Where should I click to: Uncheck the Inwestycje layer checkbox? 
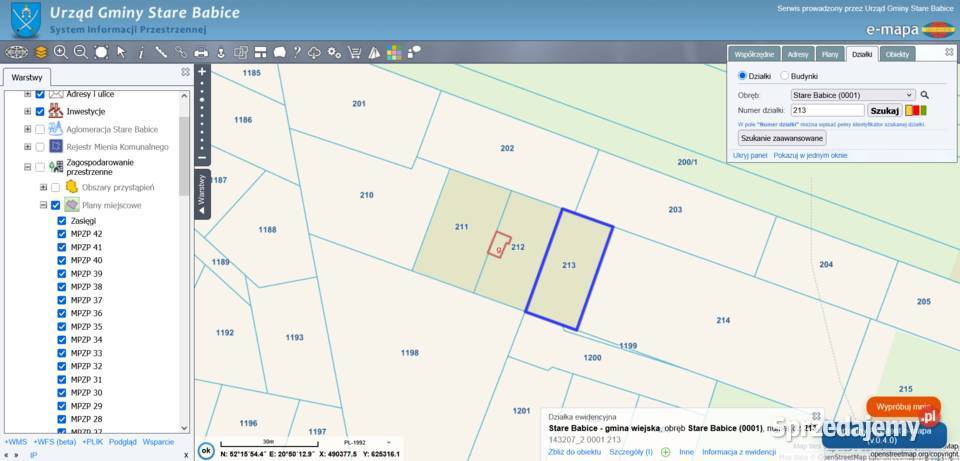point(40,111)
